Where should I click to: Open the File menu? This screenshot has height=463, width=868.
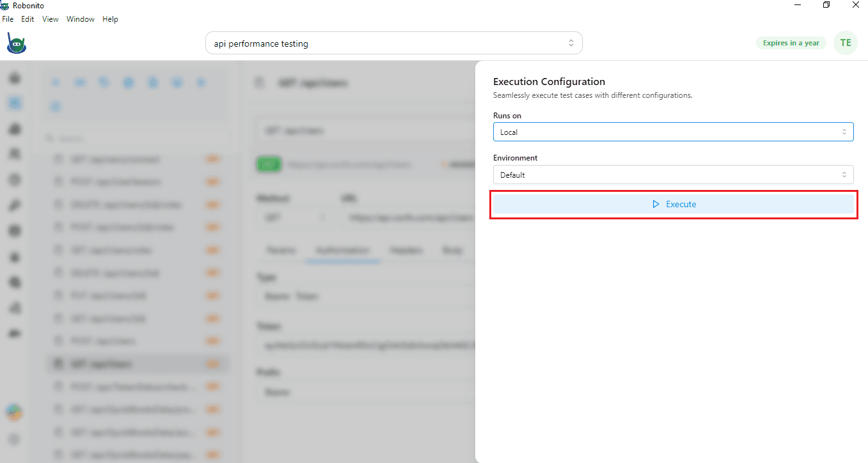[x=8, y=19]
